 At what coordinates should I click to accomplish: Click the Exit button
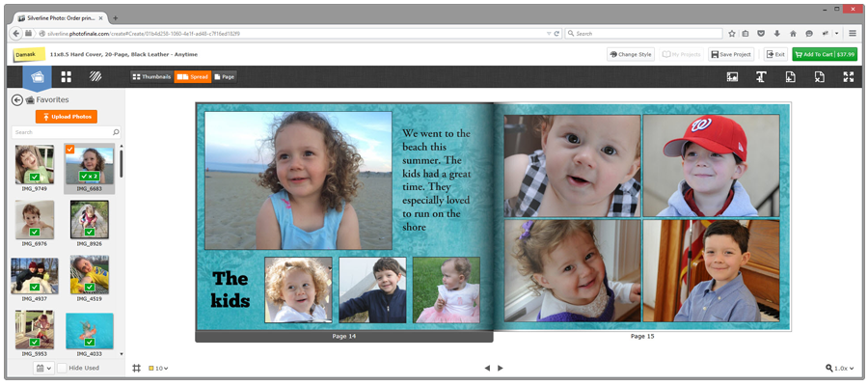pyautogui.click(x=775, y=54)
